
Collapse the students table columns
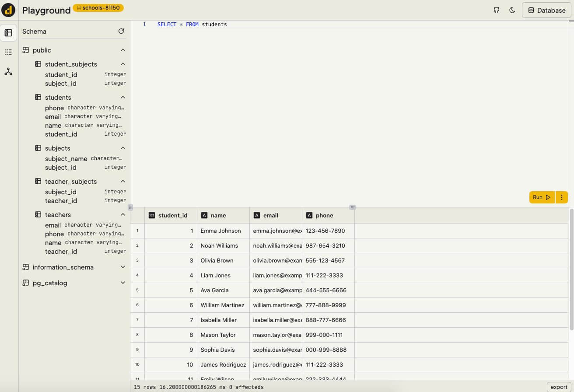123,98
